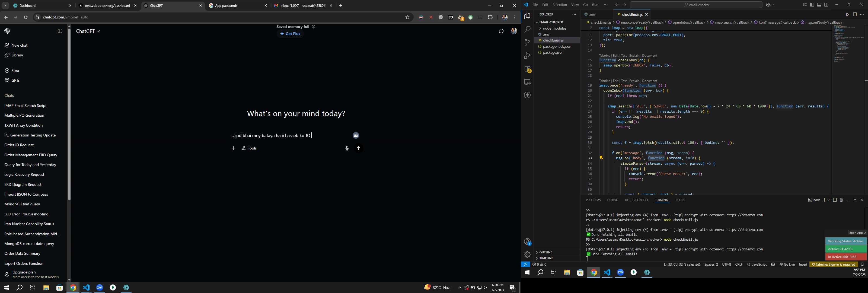868x293 pixels.
Task: Toggle Insert mode in VS Code status bar
Action: pyautogui.click(x=803, y=265)
